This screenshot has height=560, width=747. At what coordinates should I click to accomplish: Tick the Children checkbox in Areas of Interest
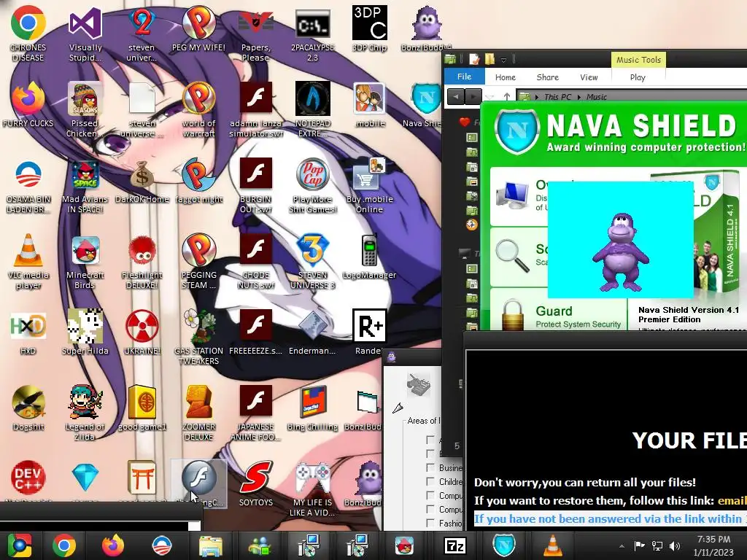pos(430,481)
